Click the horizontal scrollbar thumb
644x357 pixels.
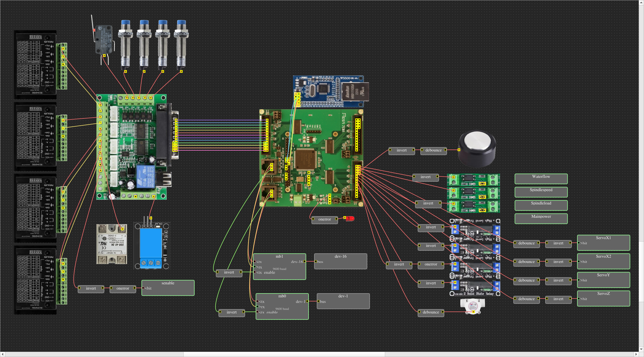(x=284, y=355)
